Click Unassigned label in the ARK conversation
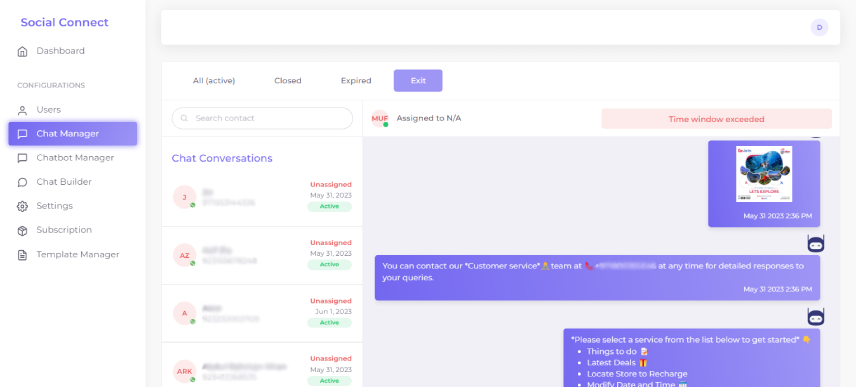The height and width of the screenshot is (387, 856). click(x=331, y=359)
